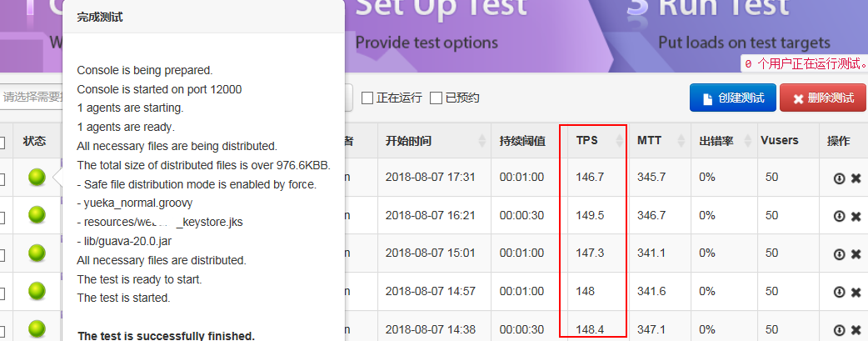868x341 pixels.
Task: Click the green status ball of the 17:31 test
Action: click(x=36, y=177)
